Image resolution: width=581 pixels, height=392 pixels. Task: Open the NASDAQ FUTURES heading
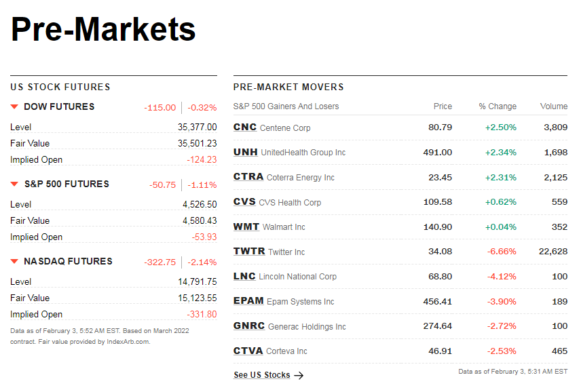[68, 261]
